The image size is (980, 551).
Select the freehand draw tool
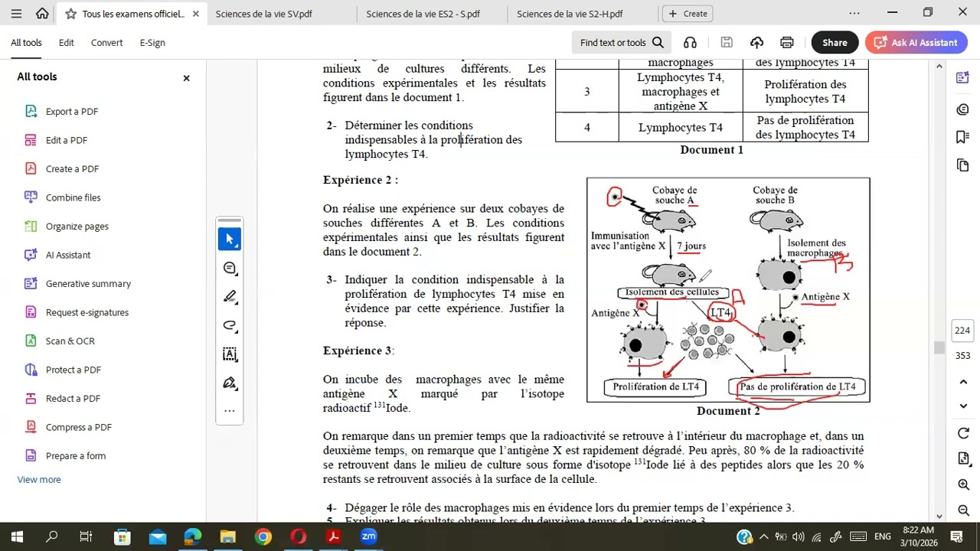[x=229, y=325]
